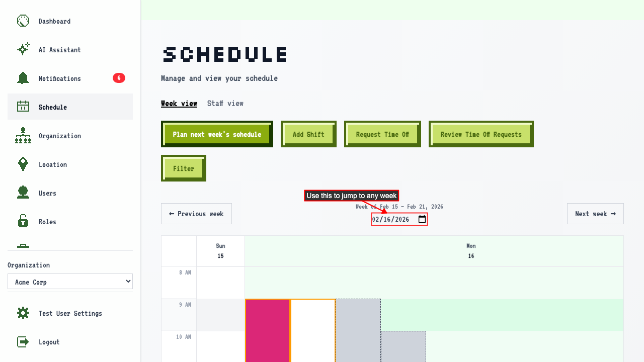Go to the Next week
The width and height of the screenshot is (644, 362).
(x=595, y=214)
